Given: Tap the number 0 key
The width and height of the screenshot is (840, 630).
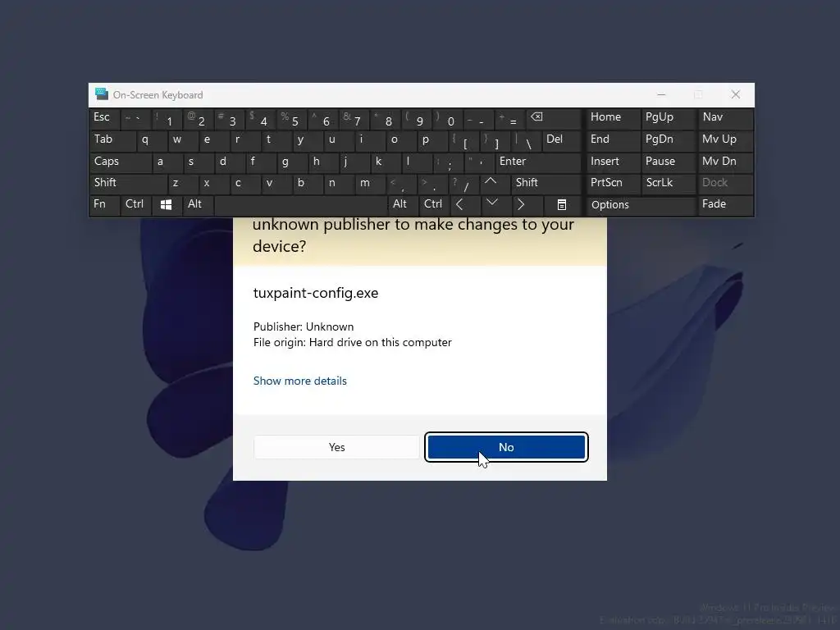Looking at the screenshot, I should point(448,118).
